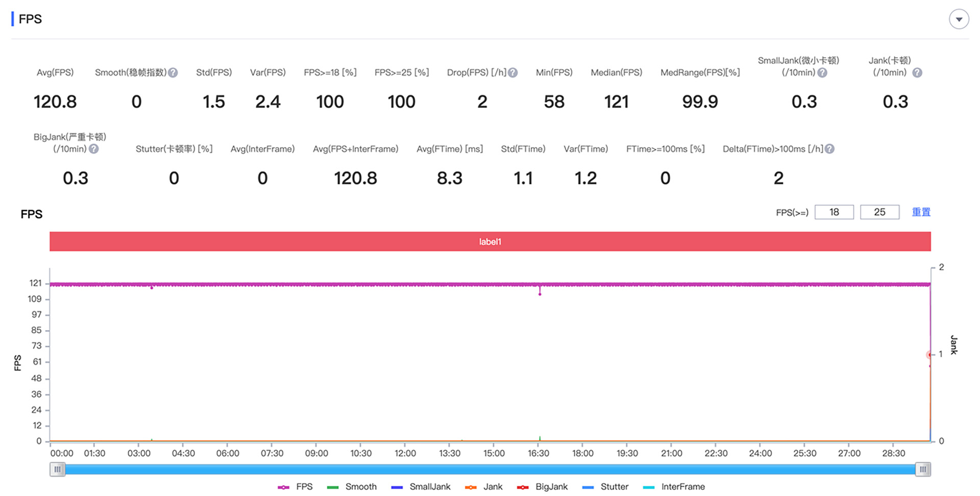Grab the right handle of the time range slider
The height and width of the screenshot is (496, 980).
point(923,469)
